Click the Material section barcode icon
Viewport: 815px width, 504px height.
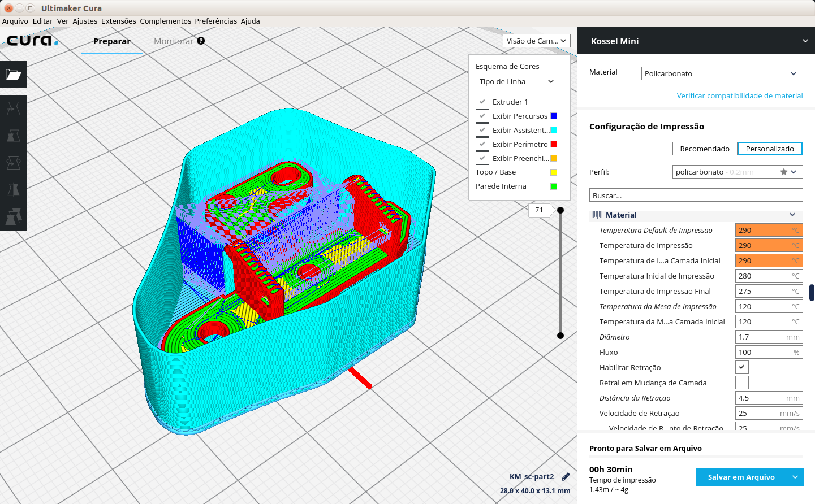(597, 215)
